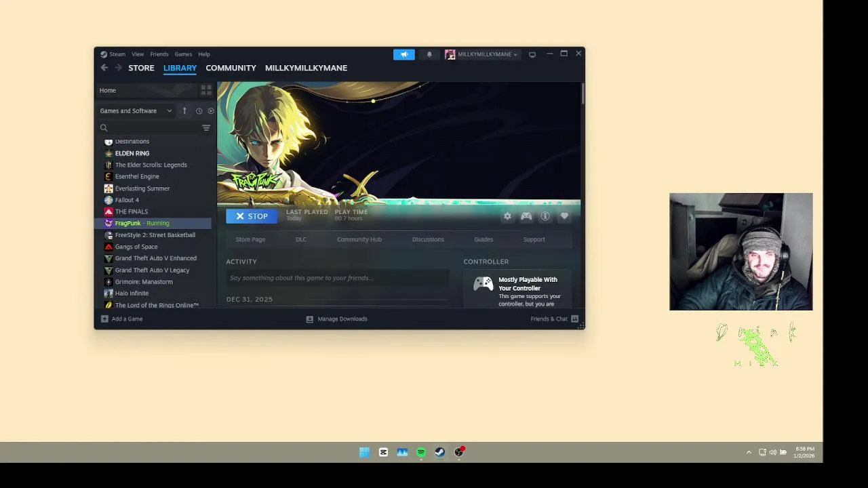Viewport: 868px width, 488px height.
Task: Open the Friends menu
Action: 159,54
